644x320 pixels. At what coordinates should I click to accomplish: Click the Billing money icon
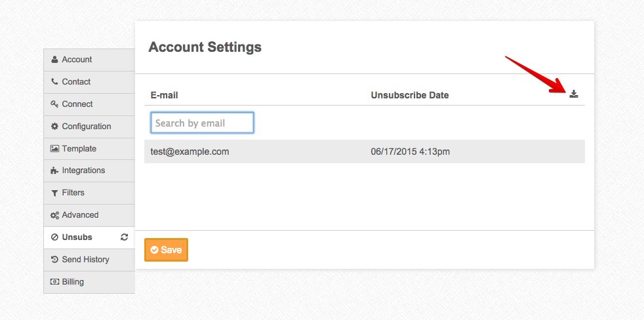(54, 282)
